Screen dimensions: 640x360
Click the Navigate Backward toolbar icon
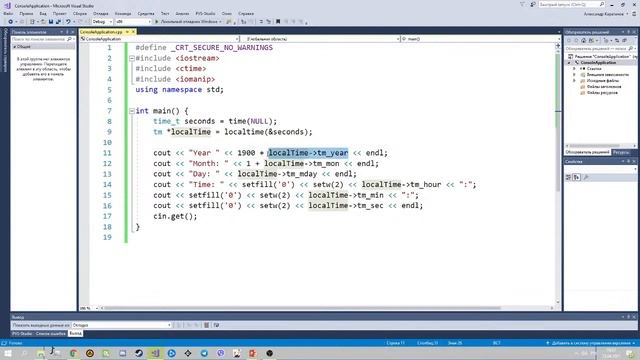tap(11, 22)
